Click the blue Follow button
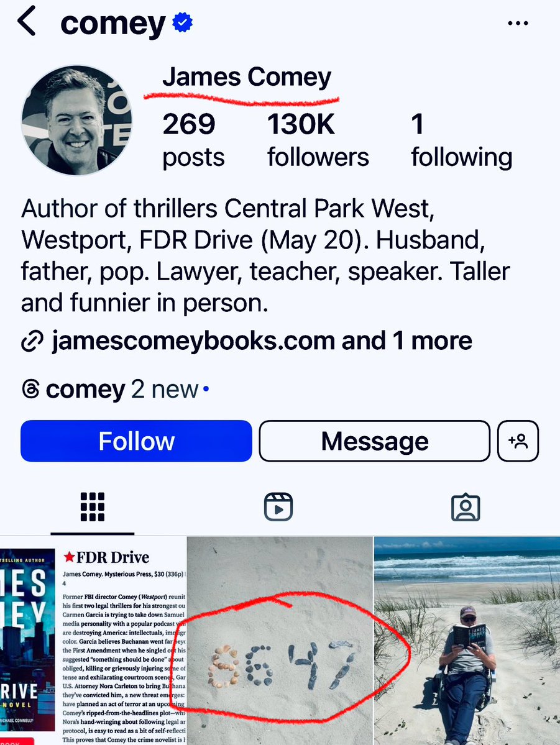The width and height of the screenshot is (560, 745). pos(137,441)
